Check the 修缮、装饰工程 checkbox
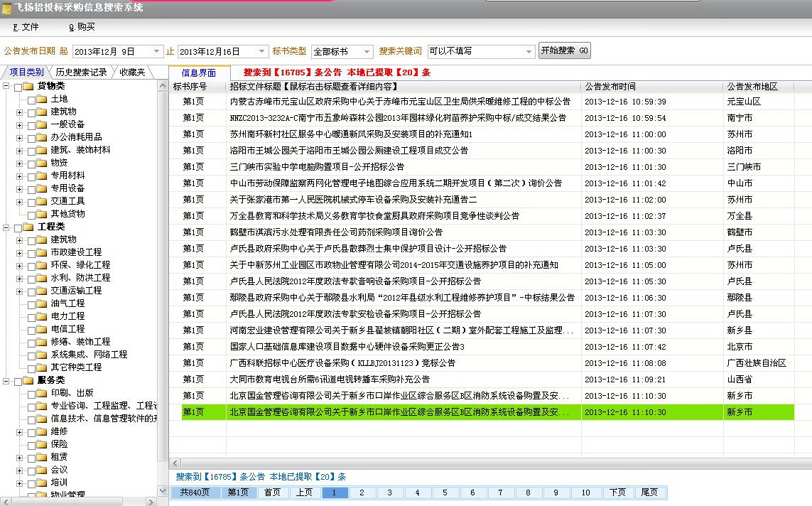 [x=31, y=343]
